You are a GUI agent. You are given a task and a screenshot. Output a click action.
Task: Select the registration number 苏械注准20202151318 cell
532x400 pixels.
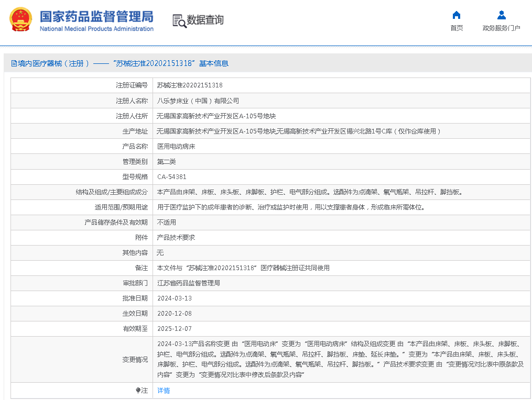(190, 85)
